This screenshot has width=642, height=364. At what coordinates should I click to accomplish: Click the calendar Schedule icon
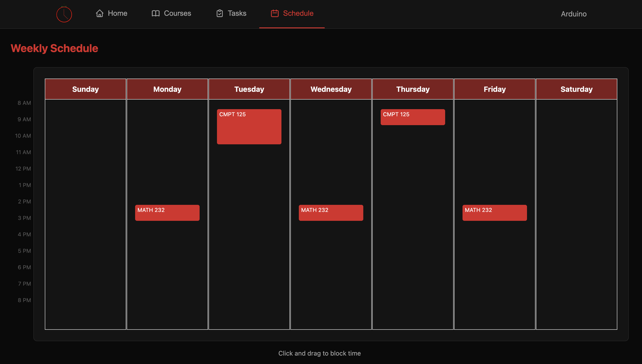point(275,13)
